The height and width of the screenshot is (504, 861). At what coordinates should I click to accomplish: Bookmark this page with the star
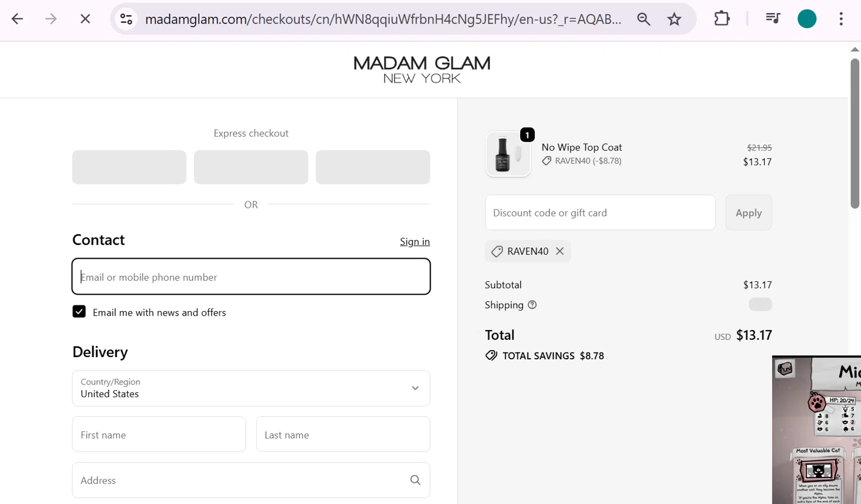(x=674, y=19)
